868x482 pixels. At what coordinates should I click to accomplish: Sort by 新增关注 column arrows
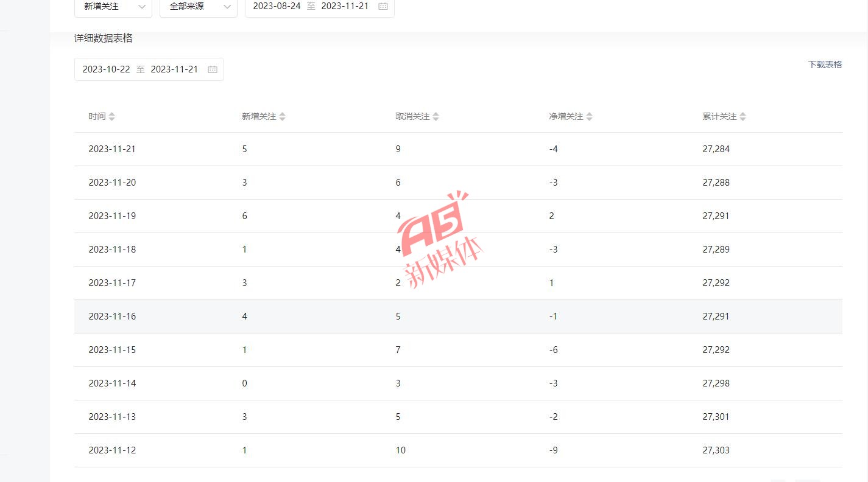[282, 116]
